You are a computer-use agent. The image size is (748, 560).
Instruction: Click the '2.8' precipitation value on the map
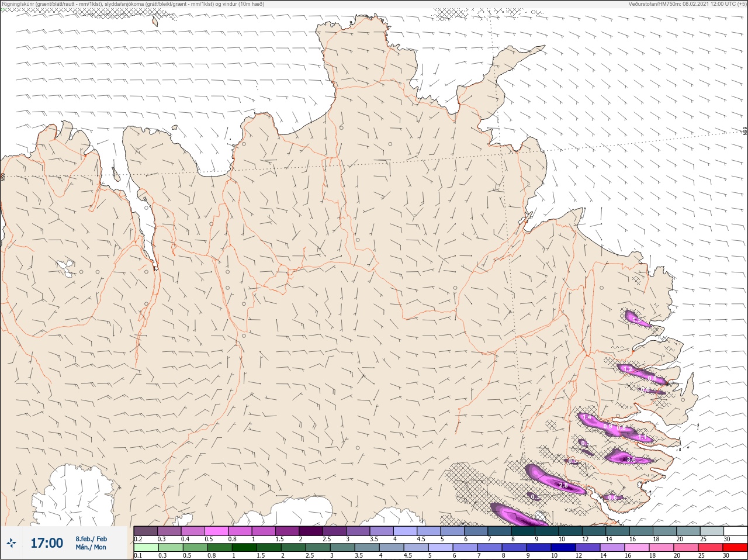pyautogui.click(x=563, y=486)
